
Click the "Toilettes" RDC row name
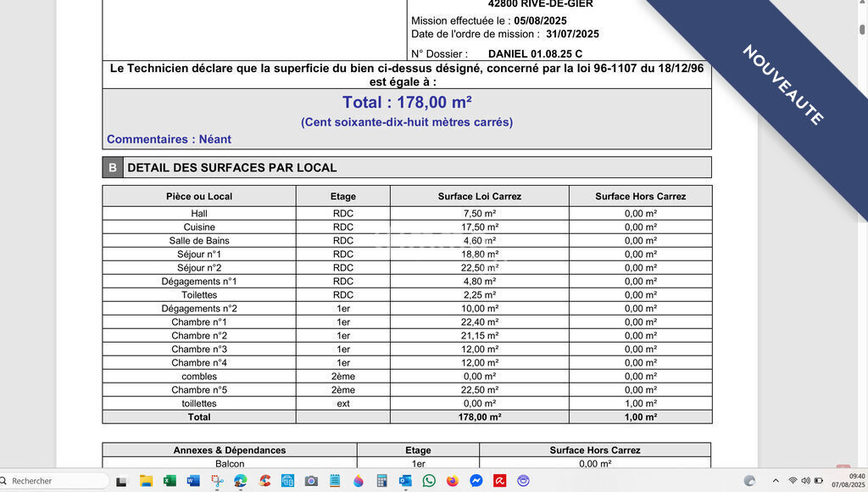(x=199, y=294)
